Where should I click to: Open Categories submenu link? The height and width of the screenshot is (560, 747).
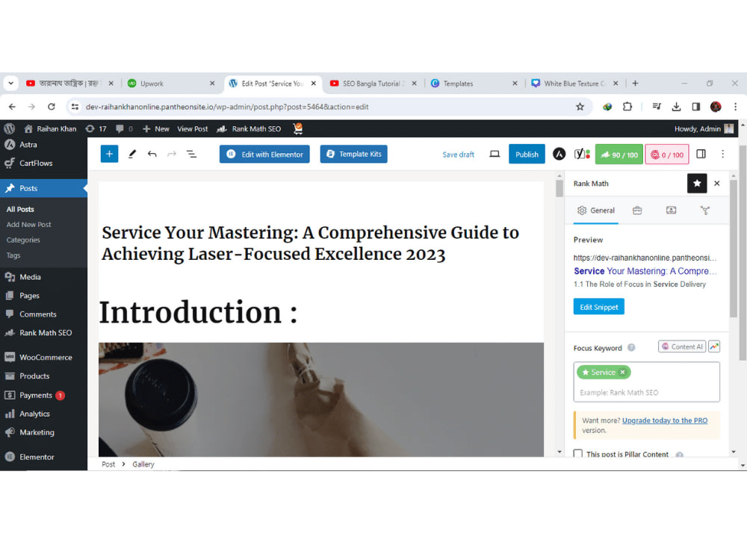[23, 240]
